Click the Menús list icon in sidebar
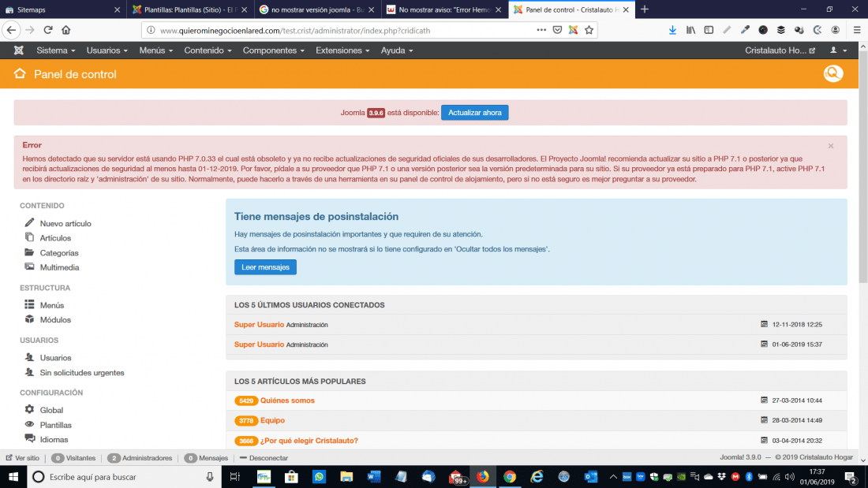 coord(29,304)
